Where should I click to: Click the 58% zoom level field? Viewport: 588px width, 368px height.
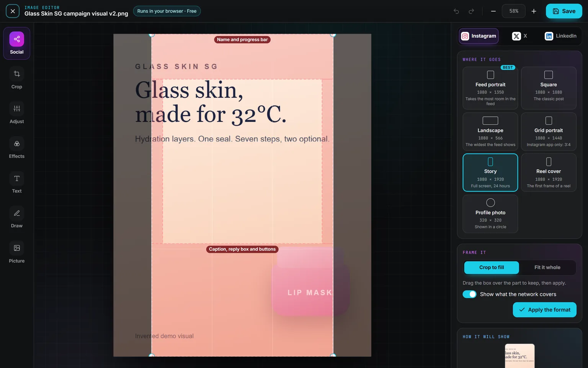(514, 11)
